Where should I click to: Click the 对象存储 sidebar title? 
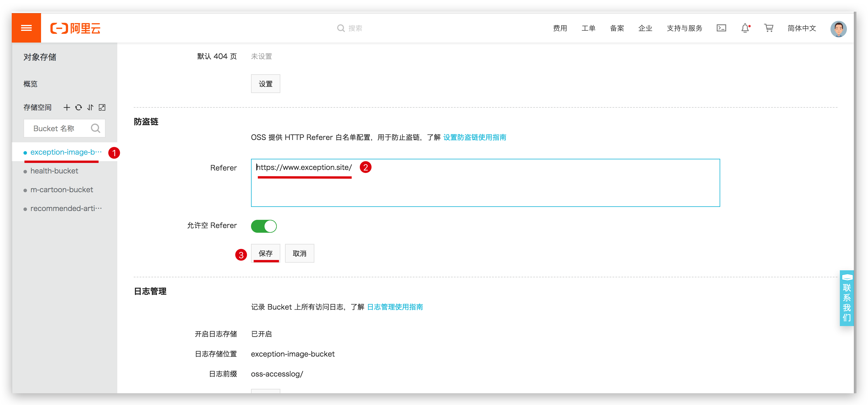[40, 57]
